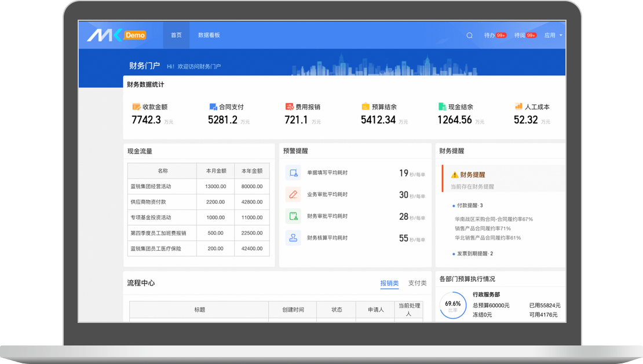Click the 华南战区采购合同 reminder link
Screen dimensions: 643x364
pyautogui.click(x=494, y=219)
